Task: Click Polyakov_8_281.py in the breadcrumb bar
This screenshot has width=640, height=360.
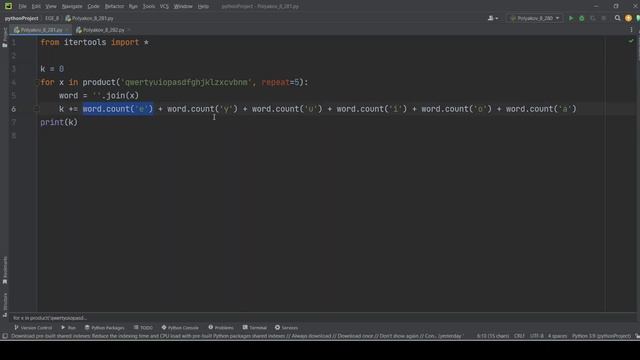Action: point(89,18)
